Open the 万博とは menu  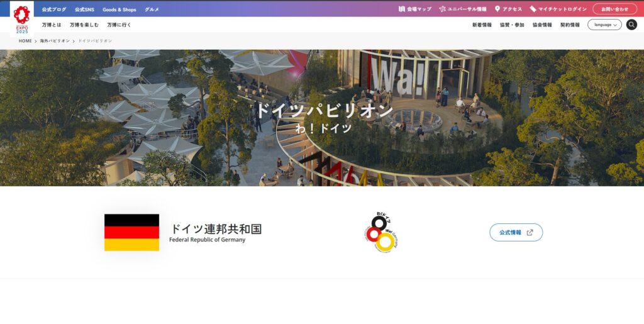tap(52, 25)
